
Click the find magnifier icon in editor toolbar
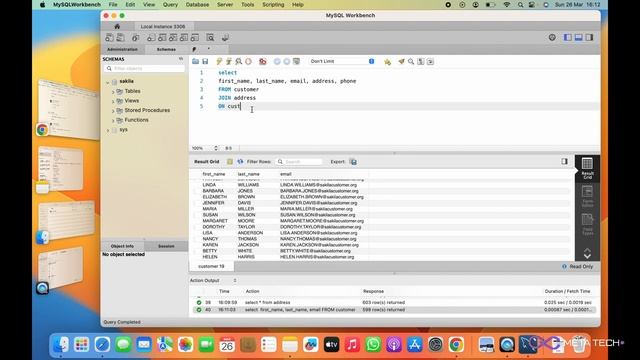(411, 61)
